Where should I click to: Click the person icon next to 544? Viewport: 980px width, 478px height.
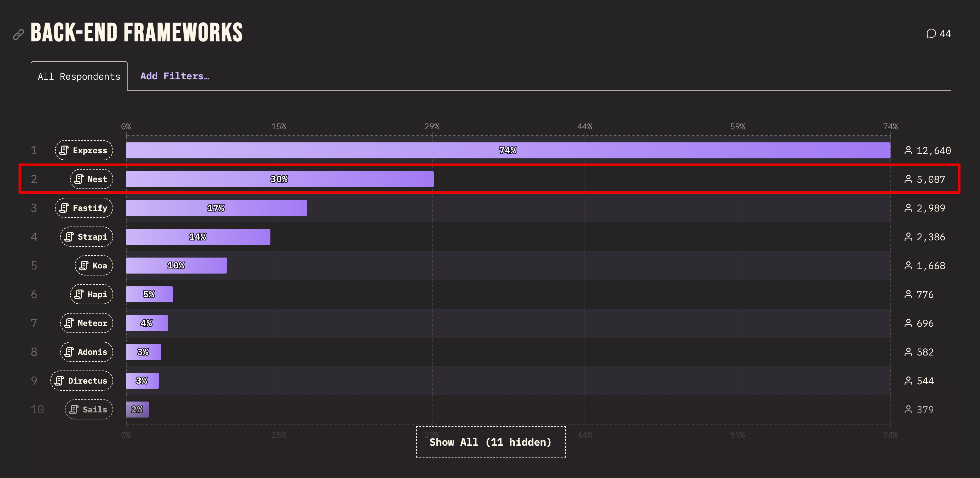pyautogui.click(x=908, y=380)
